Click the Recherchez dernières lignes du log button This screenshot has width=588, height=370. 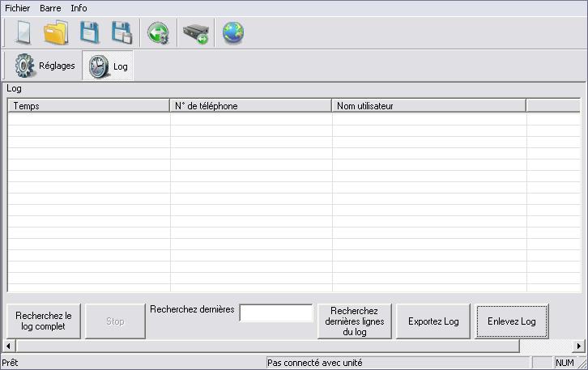coord(354,321)
